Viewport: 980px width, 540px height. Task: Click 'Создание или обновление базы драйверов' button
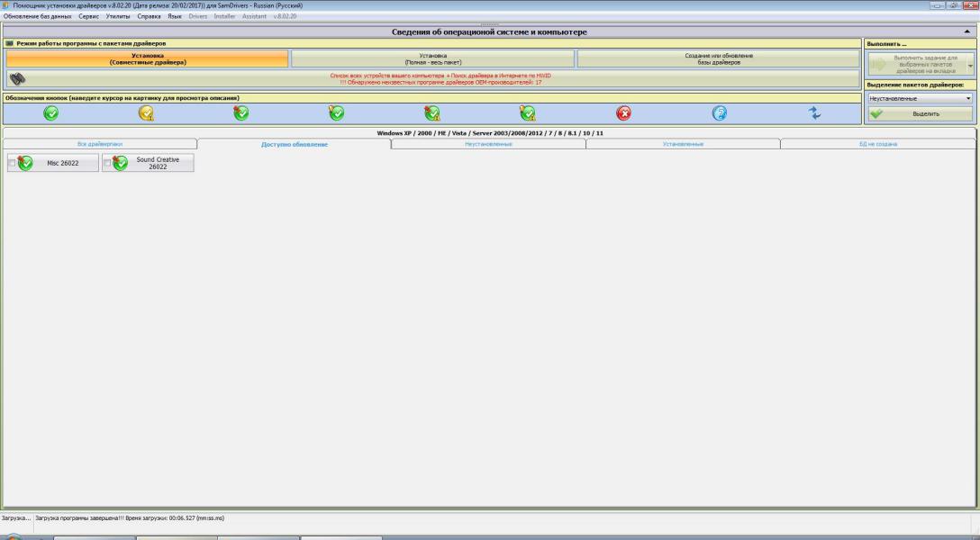click(x=719, y=58)
